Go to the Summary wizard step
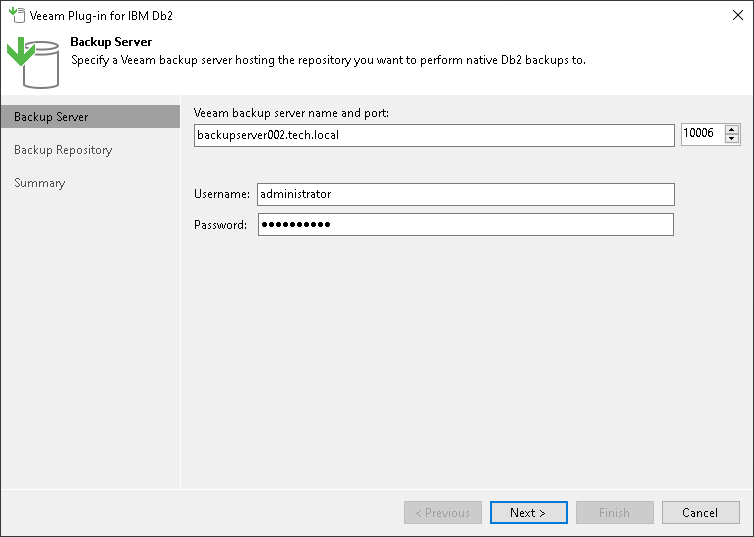Image resolution: width=754 pixels, height=537 pixels. tap(39, 183)
